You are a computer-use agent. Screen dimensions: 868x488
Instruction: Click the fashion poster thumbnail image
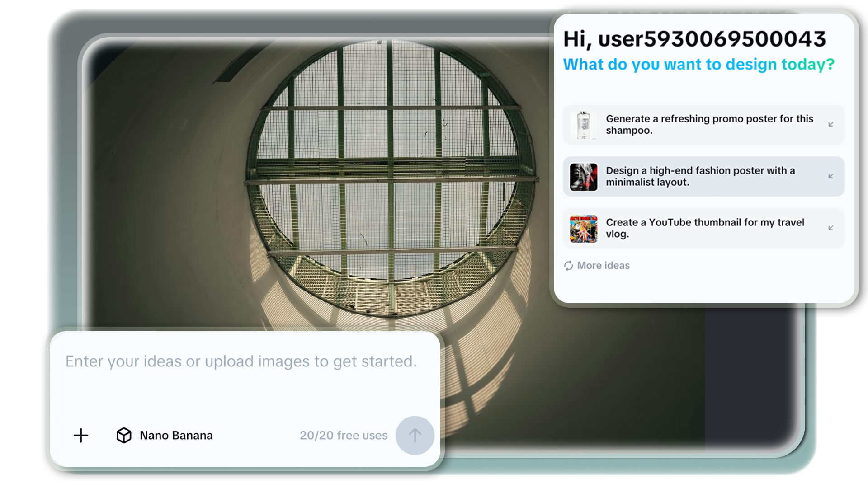(583, 177)
